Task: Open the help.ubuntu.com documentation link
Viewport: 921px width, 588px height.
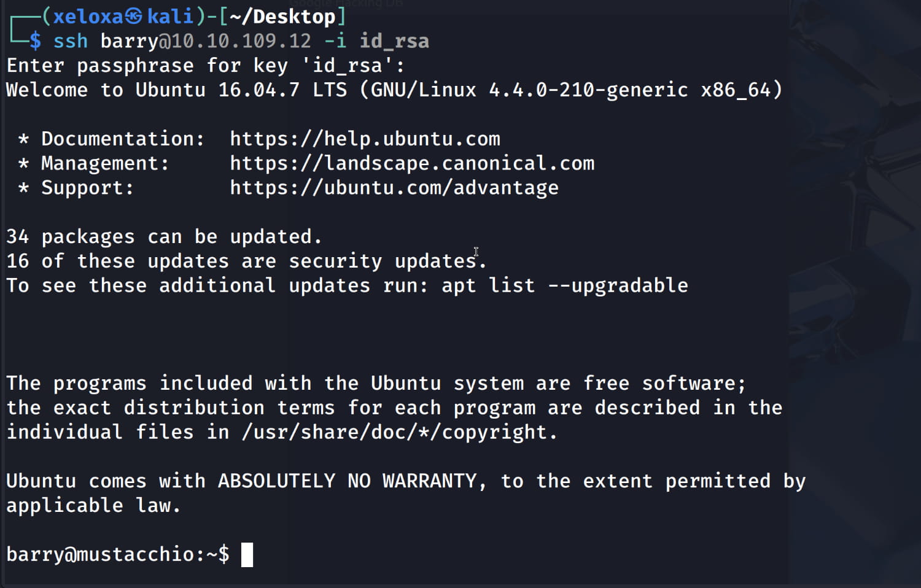Action: click(x=365, y=139)
